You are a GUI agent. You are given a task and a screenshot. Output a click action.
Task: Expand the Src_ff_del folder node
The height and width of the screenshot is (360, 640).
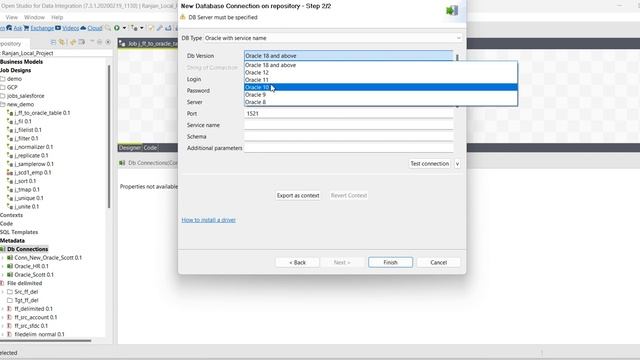coord(3,292)
